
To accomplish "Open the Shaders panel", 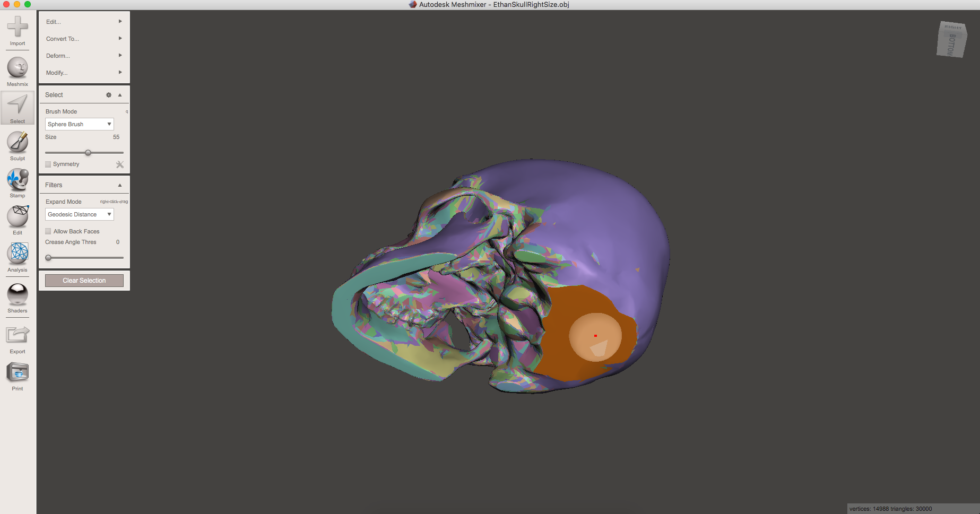I will coord(18,298).
